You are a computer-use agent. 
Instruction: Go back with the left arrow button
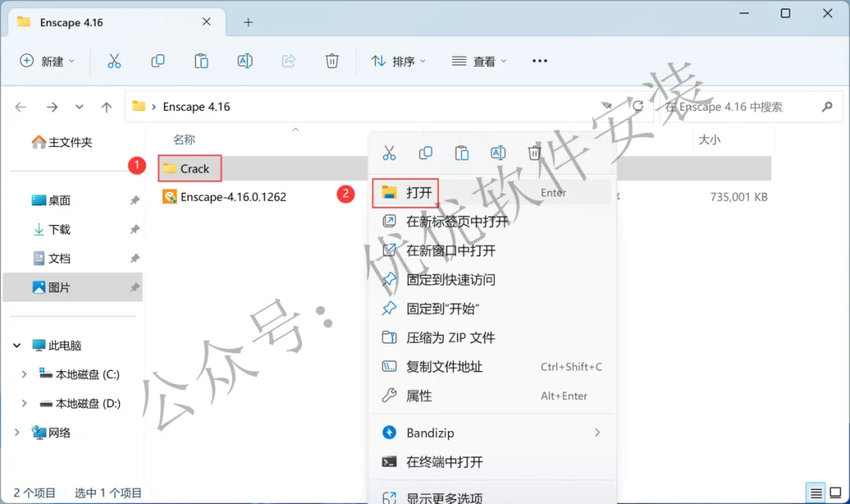coord(20,107)
